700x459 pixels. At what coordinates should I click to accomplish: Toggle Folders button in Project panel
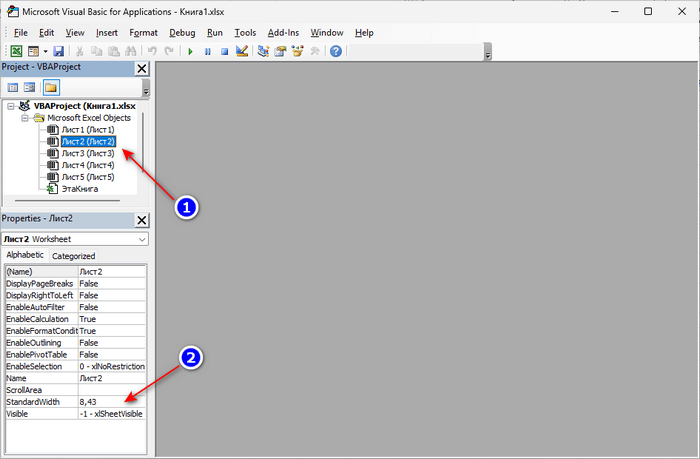(50, 88)
